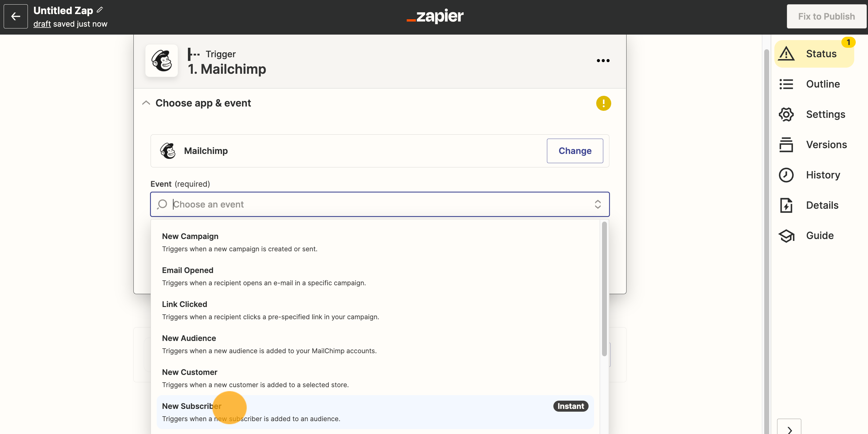The height and width of the screenshot is (434, 868).
Task: Collapse the Choose app & event section
Action: [x=146, y=103]
